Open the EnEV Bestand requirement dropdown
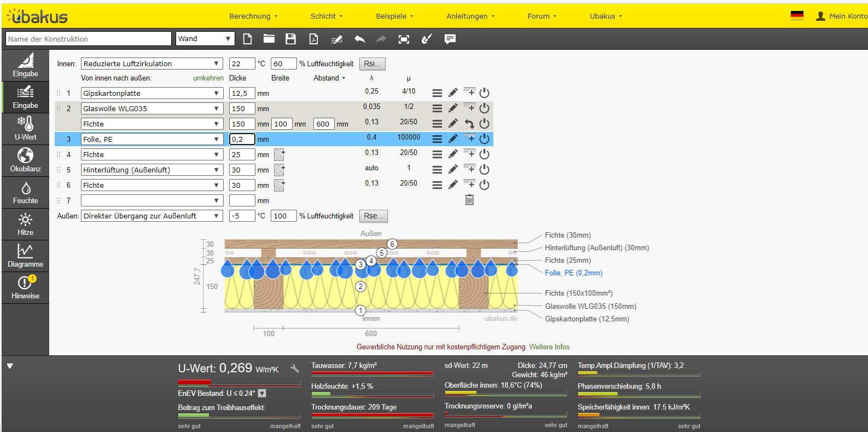Screen dimensions: 868x432 pos(262,393)
